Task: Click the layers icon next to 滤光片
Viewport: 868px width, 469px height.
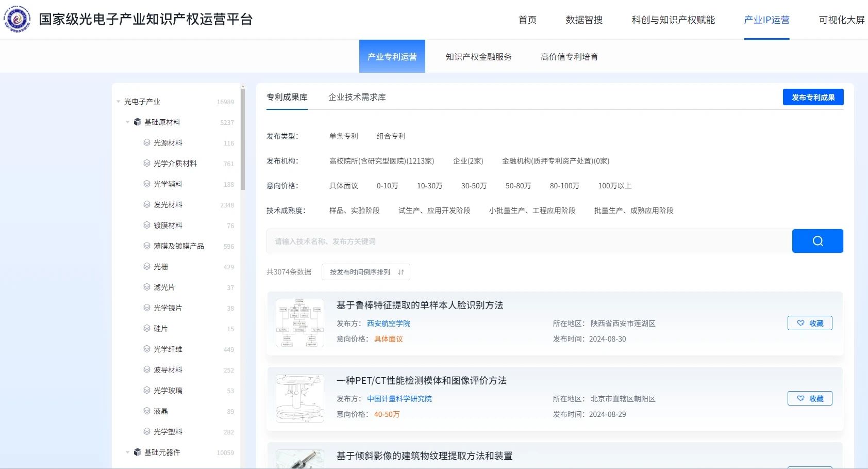Action: (147, 287)
